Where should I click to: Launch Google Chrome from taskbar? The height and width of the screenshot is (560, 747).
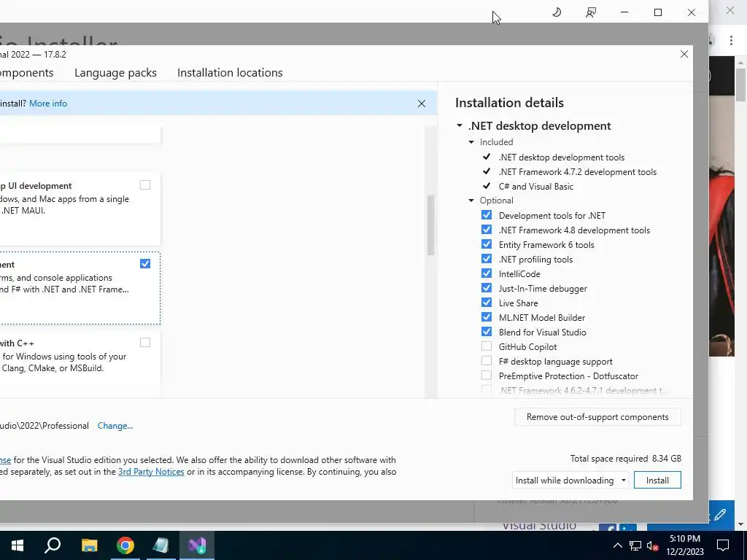(x=125, y=545)
